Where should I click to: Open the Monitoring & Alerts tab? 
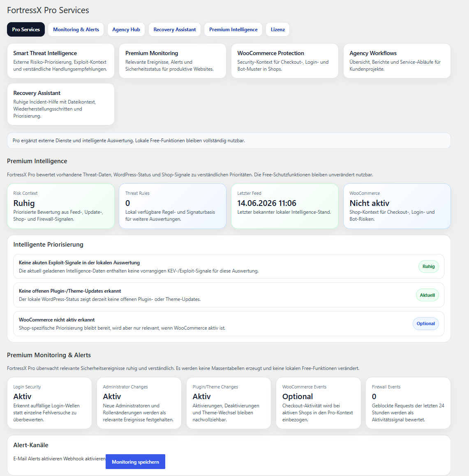76,30
